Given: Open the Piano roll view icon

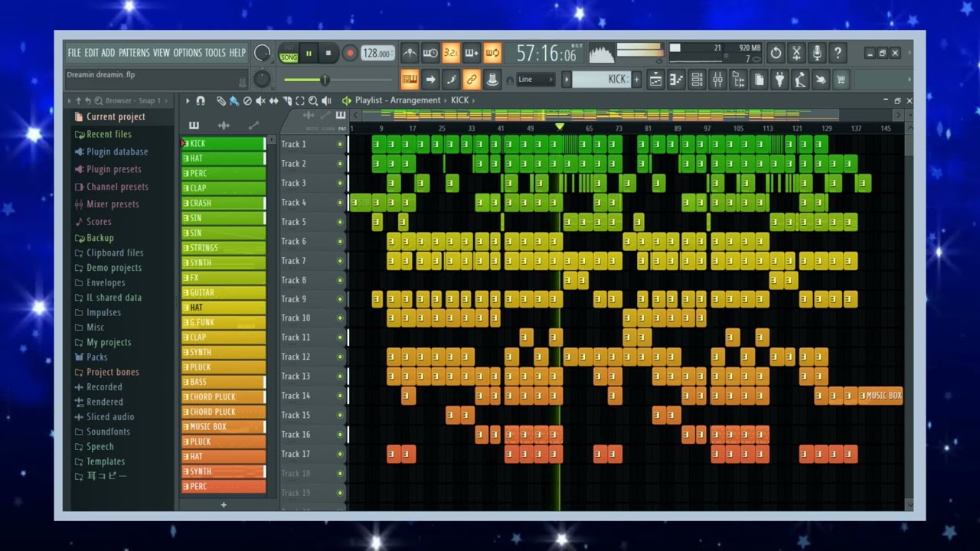Looking at the screenshot, I should click(x=676, y=79).
